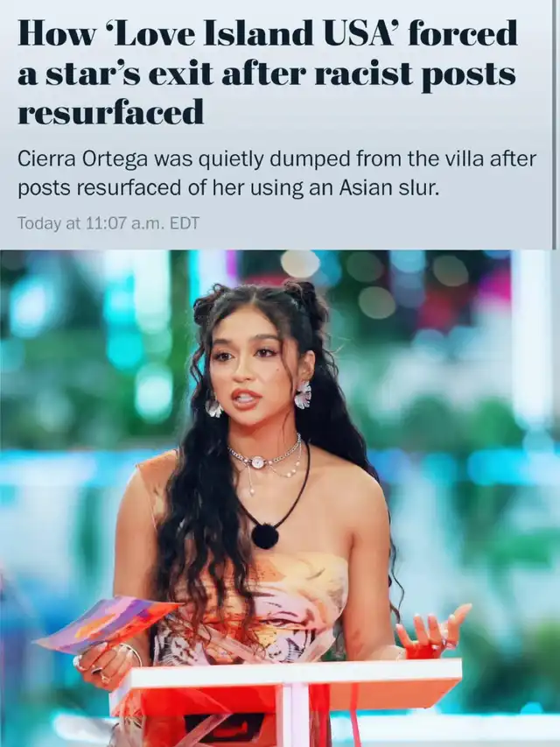Click the 'racist posts' phrase in the headline
560x747 pixels.
(x=415, y=74)
